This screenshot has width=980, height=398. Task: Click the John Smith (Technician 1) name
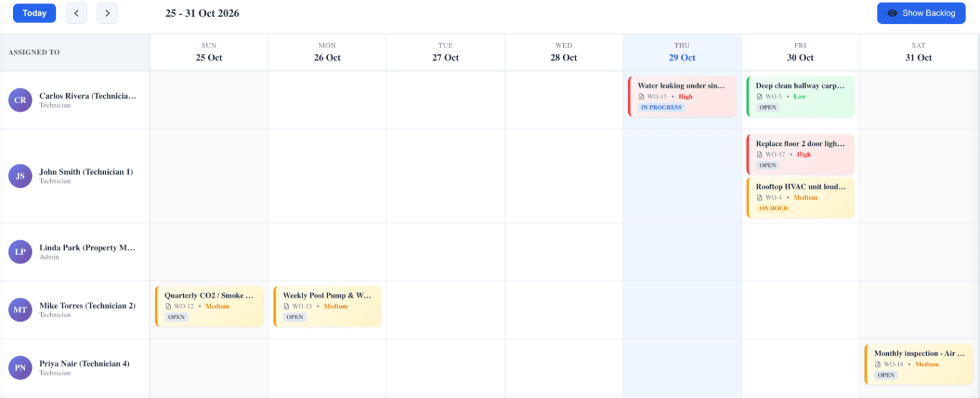pyautogui.click(x=86, y=171)
